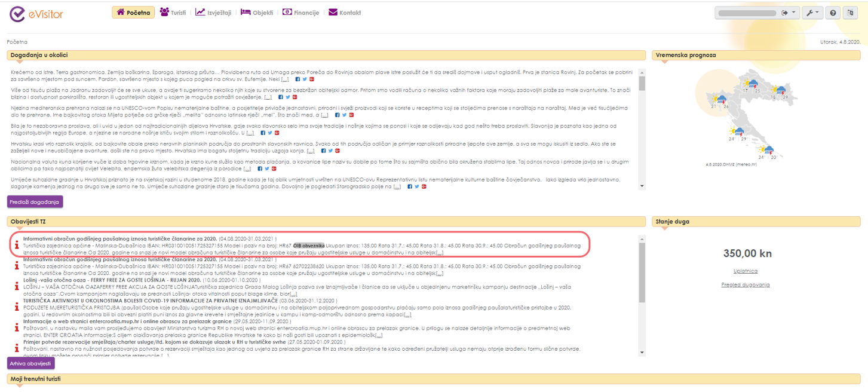Open the Turisti menu
Viewport: 868px width, 392px height.
[x=173, y=13]
